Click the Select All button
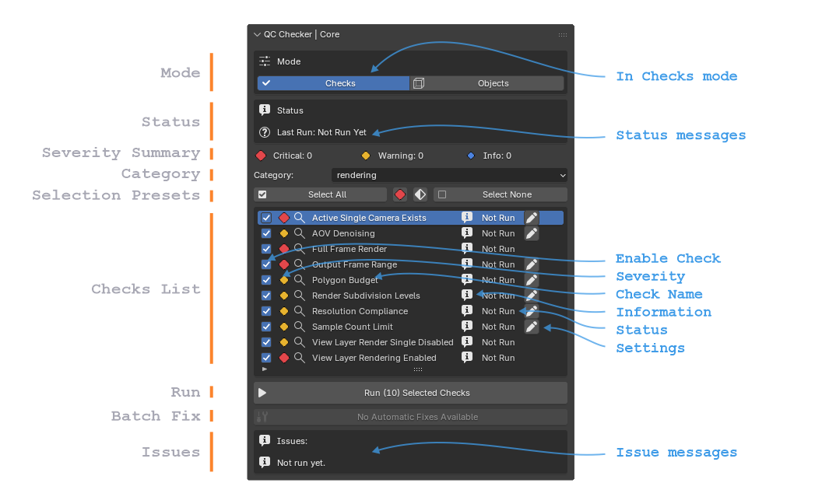The height and width of the screenshot is (504, 822). (x=320, y=195)
